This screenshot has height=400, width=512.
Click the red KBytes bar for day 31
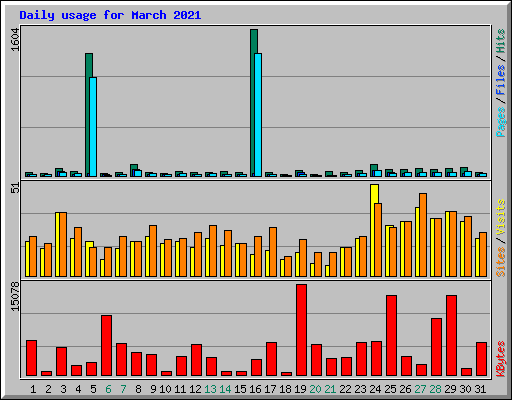click(x=481, y=359)
